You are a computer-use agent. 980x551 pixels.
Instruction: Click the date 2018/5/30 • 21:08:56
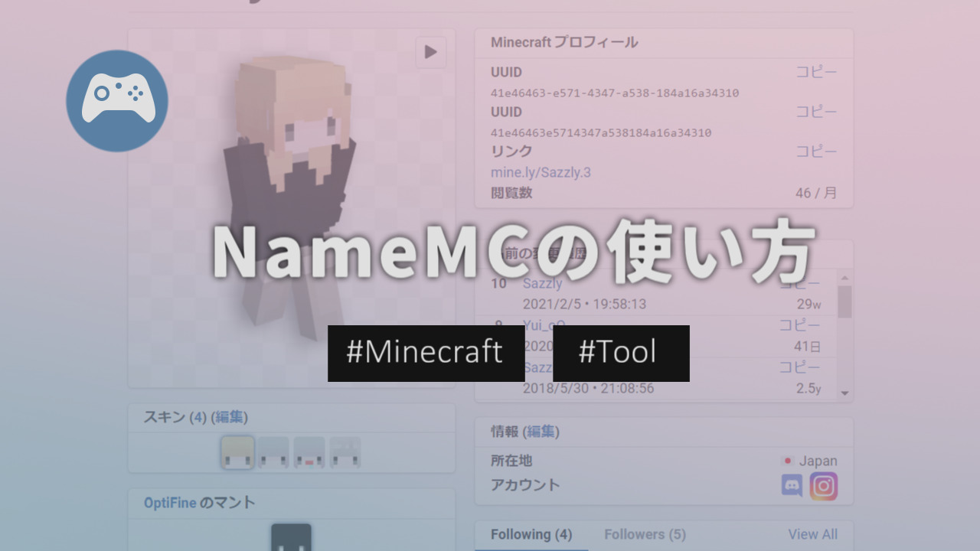coord(588,388)
